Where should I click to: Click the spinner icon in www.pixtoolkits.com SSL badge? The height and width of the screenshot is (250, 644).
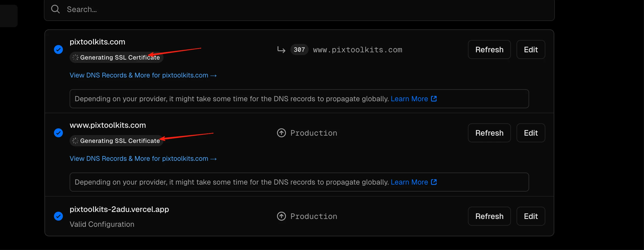click(x=75, y=141)
